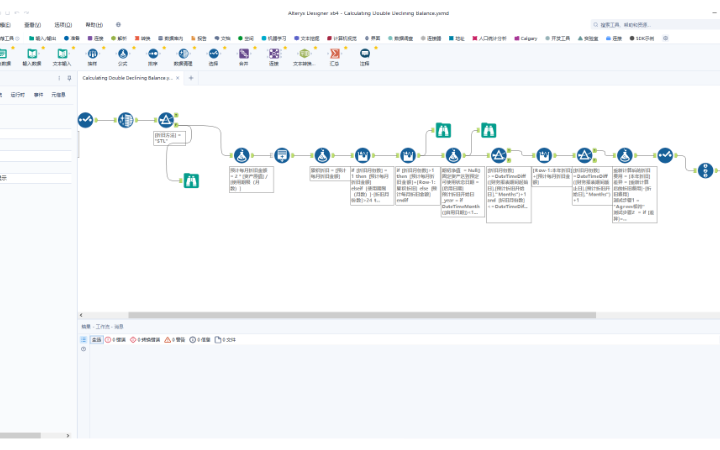Open the 查看(V) menu
Image resolution: width=720 pixels, height=450 pixels.
[32, 25]
